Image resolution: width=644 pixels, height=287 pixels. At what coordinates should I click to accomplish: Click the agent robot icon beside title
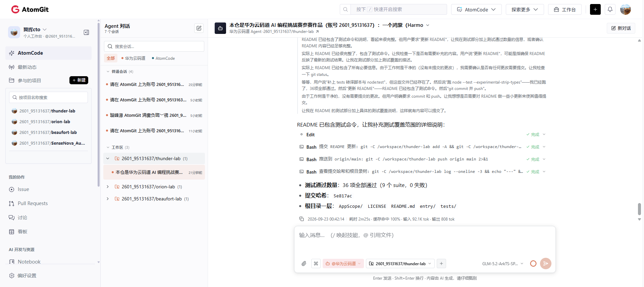tap(220, 28)
